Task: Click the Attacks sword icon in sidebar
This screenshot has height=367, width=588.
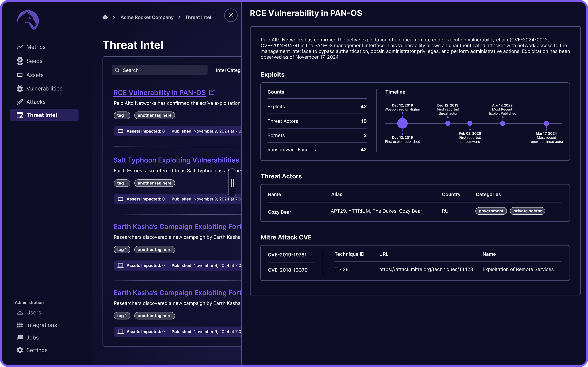Action: [x=20, y=102]
